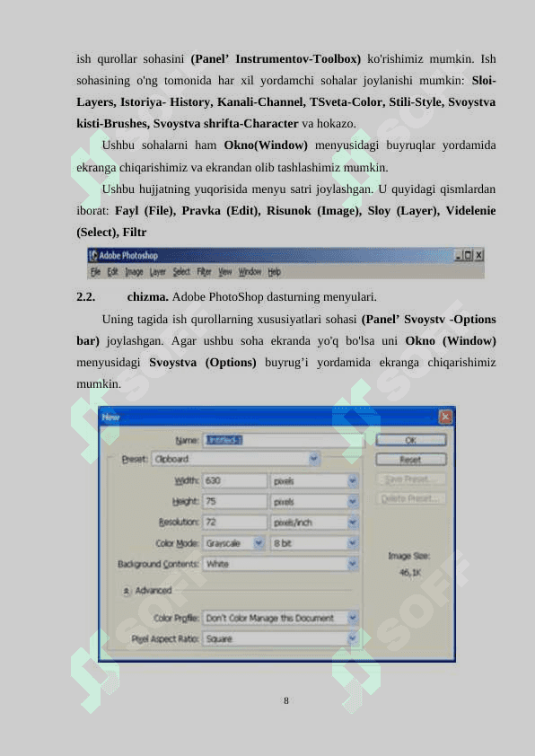Click the Resolution value field
The image size is (535, 756).
(234, 523)
